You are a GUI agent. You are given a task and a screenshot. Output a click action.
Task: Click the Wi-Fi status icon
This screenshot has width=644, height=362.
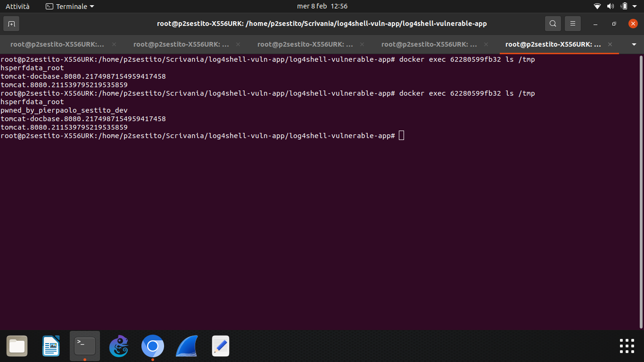click(597, 6)
